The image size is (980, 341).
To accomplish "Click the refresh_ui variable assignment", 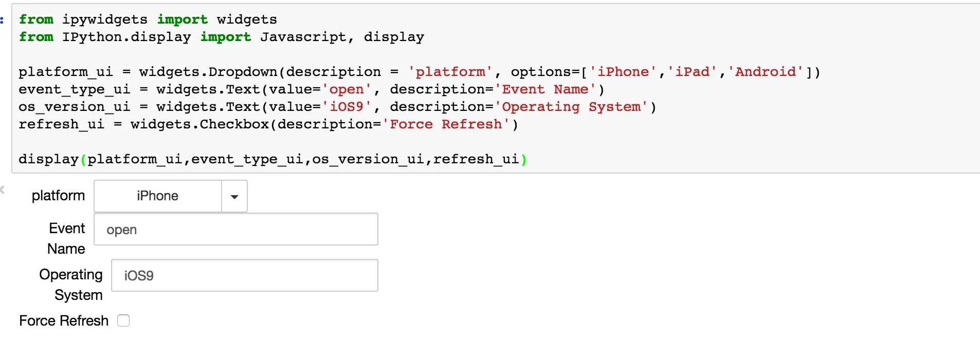I will (61, 124).
